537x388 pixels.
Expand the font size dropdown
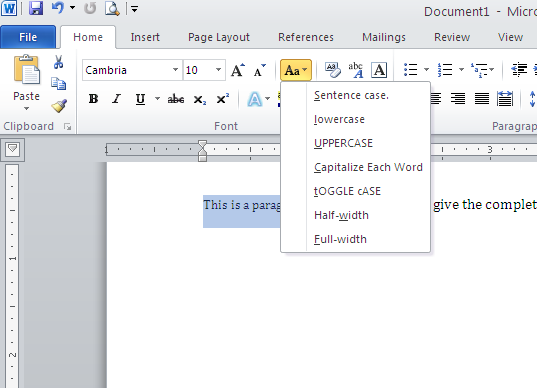pos(218,70)
